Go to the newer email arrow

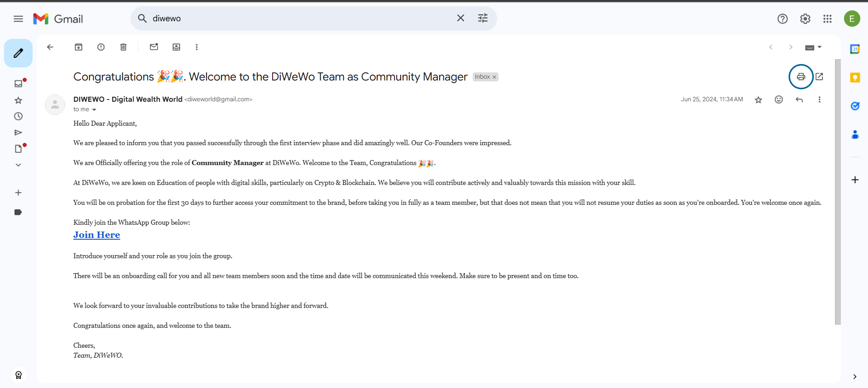[771, 47]
